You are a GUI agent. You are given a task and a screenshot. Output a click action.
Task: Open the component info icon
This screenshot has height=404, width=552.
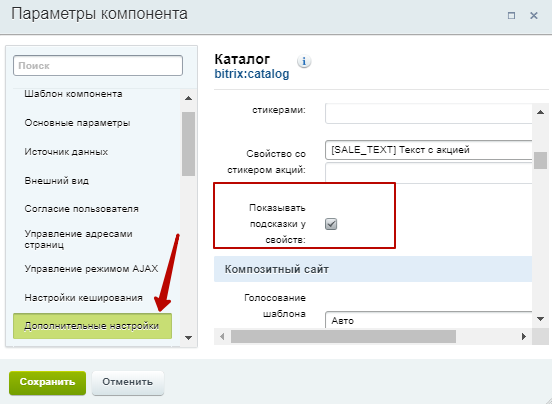click(304, 62)
